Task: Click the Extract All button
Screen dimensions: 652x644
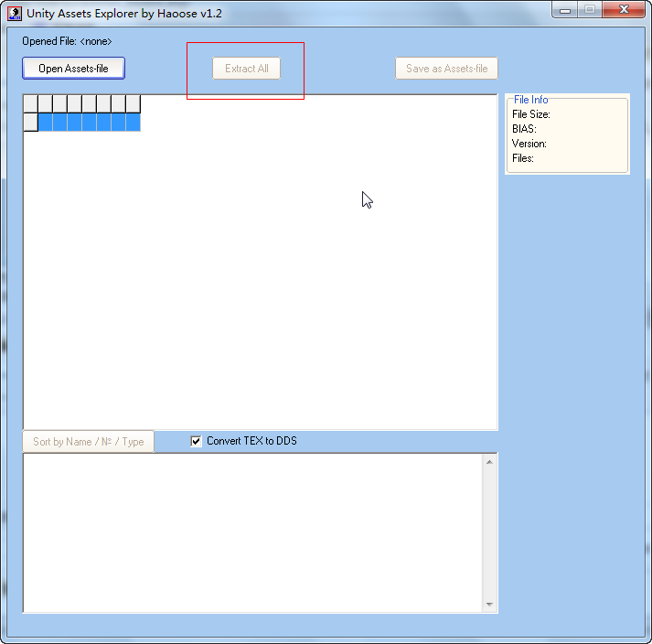Action: coord(247,69)
